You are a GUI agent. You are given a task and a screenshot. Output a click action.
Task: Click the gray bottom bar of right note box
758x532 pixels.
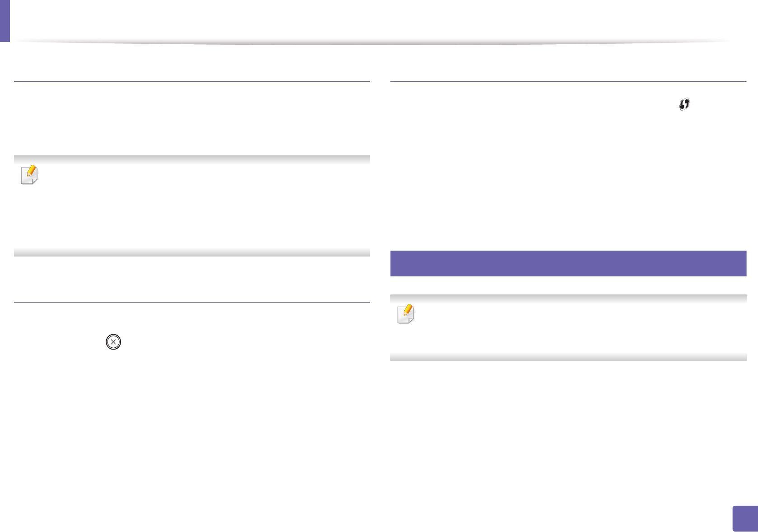(x=568, y=357)
